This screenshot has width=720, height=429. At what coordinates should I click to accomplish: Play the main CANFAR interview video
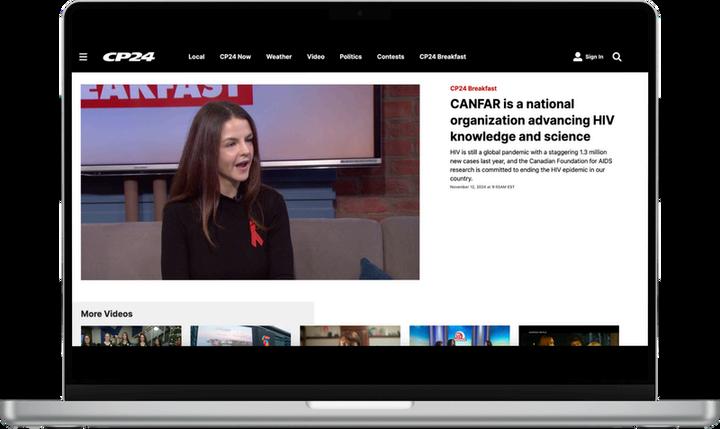click(250, 181)
